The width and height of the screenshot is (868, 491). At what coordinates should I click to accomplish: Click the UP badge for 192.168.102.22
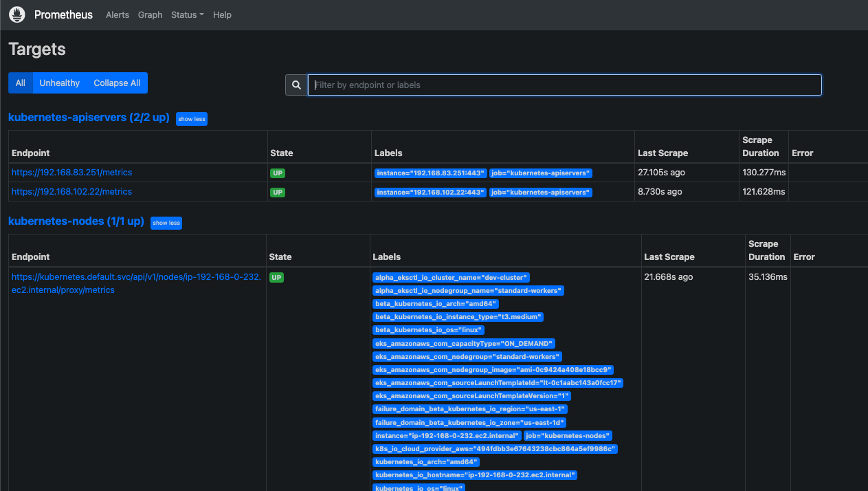coord(278,192)
